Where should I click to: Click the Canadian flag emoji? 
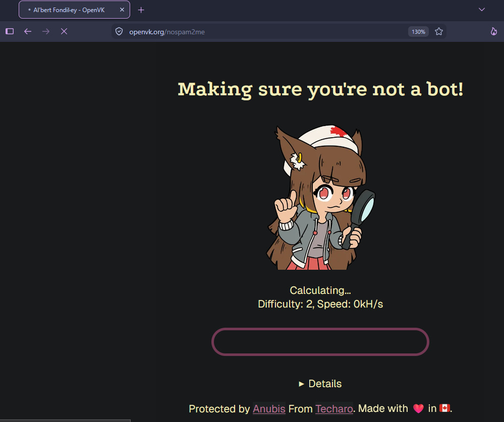tap(444, 408)
